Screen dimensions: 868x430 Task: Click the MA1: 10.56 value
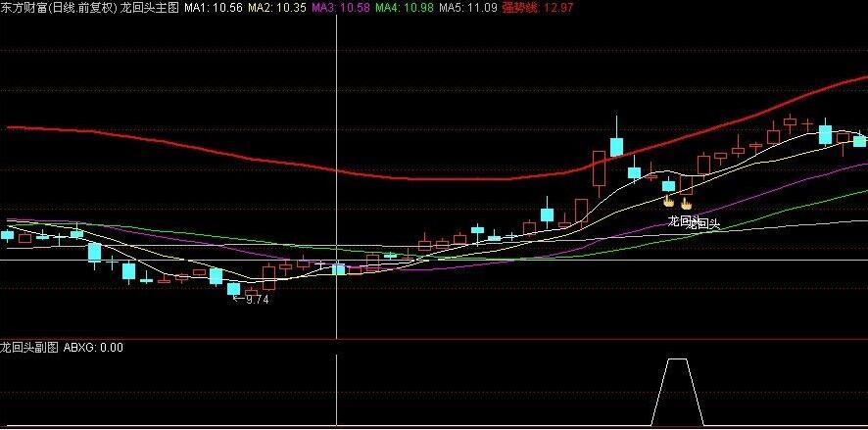[x=214, y=7]
